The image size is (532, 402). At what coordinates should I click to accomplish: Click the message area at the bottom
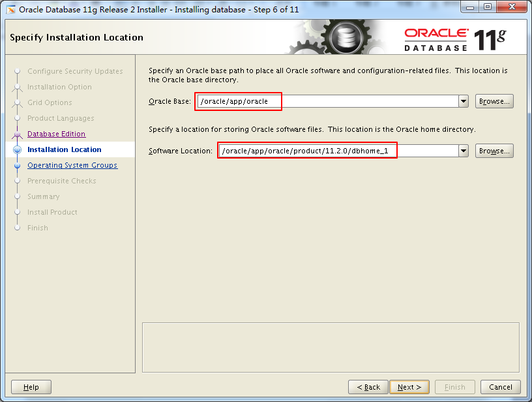331,347
